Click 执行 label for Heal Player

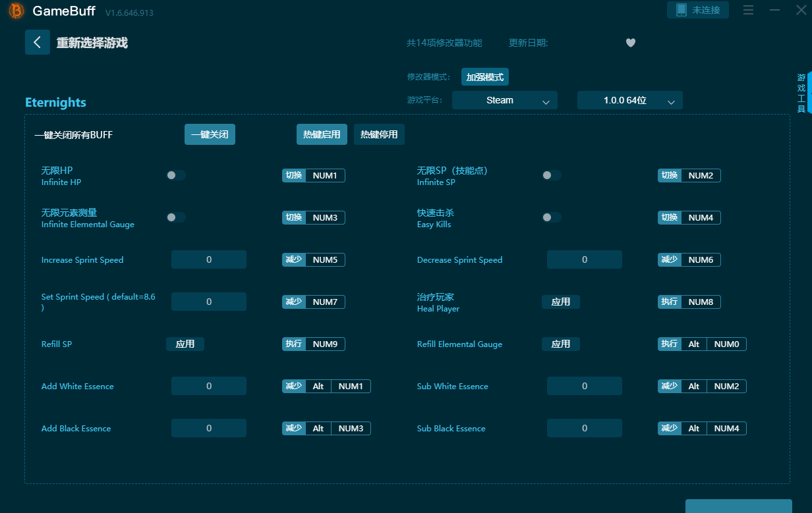pos(670,302)
